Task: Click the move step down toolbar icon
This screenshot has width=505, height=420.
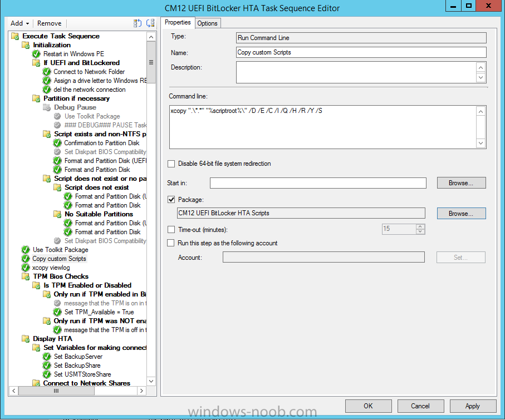Action: 150,23
